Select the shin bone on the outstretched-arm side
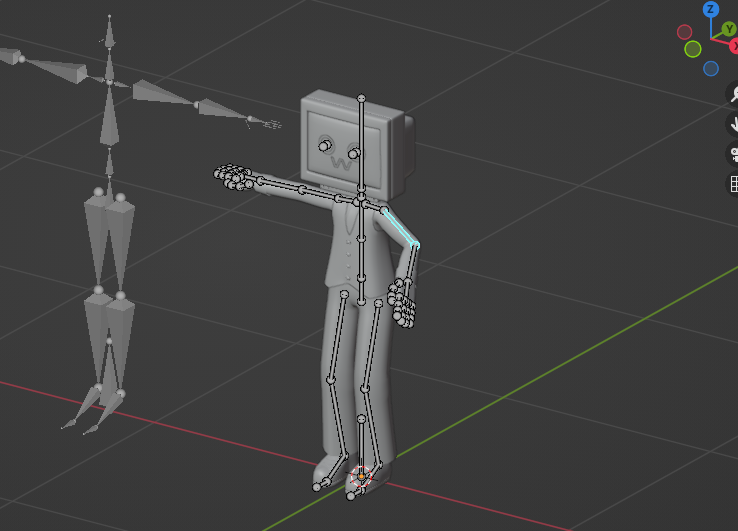 (x=338, y=418)
